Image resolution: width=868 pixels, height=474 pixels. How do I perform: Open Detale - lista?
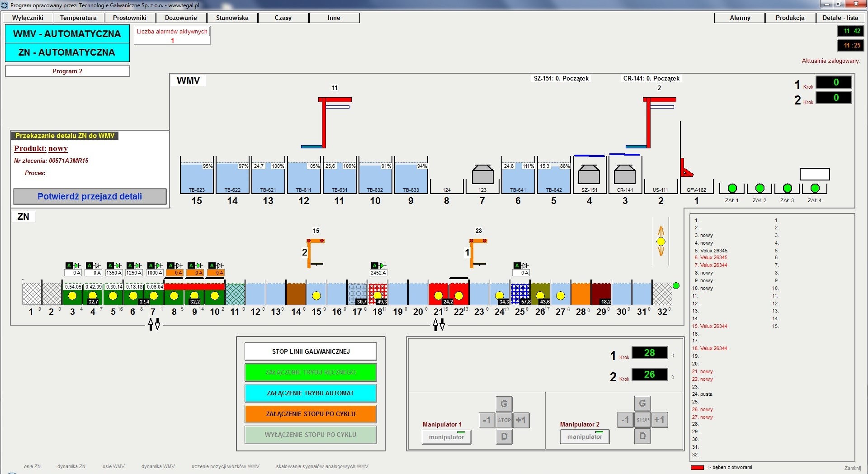coord(840,18)
